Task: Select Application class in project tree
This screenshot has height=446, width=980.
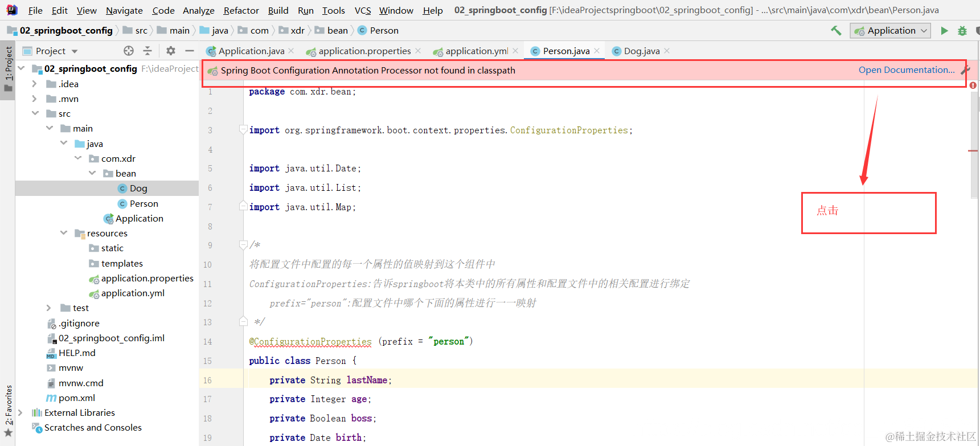Action: point(133,218)
